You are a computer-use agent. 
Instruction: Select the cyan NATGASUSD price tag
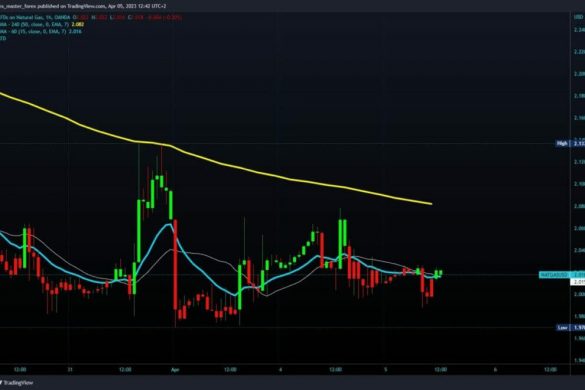tap(554, 275)
